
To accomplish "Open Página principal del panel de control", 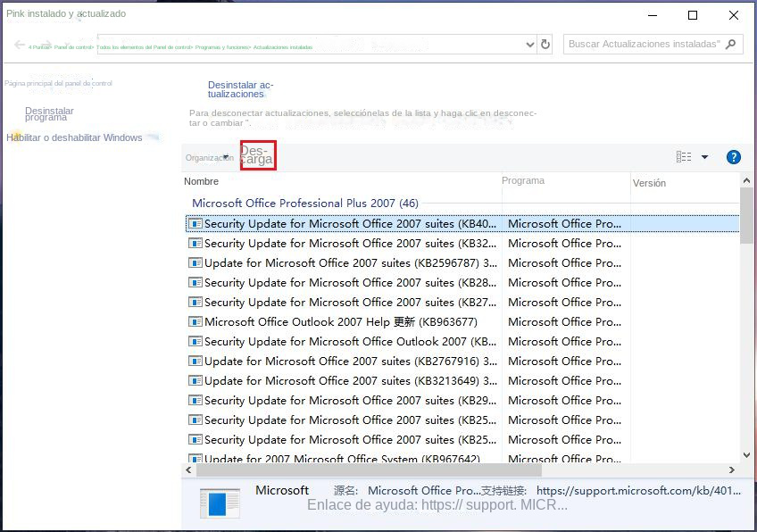I will 58,83.
